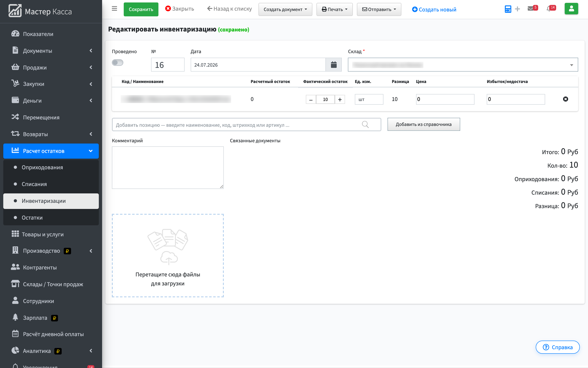Screen dimensions: 588x368
Task: Open Склады / Точки продаж menu item
Action: click(51, 284)
